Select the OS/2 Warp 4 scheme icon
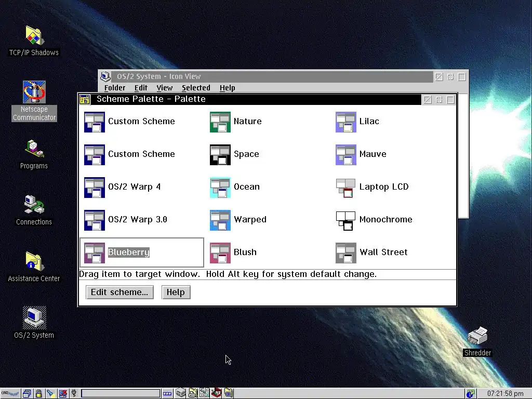532x399 pixels. pyautogui.click(x=95, y=187)
